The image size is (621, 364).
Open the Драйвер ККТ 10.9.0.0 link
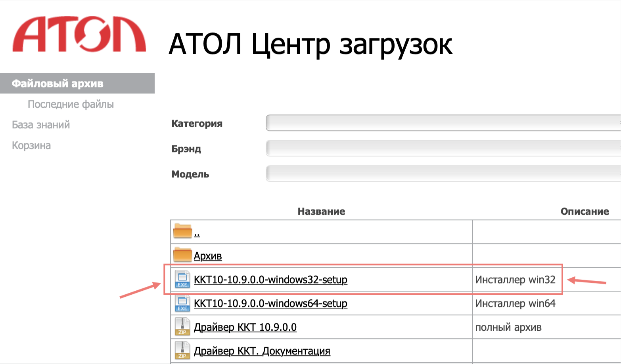click(x=245, y=327)
